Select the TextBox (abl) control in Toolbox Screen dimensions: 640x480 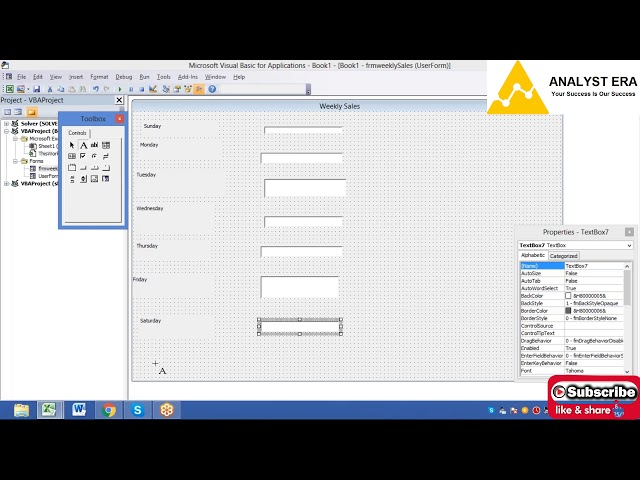(94, 145)
